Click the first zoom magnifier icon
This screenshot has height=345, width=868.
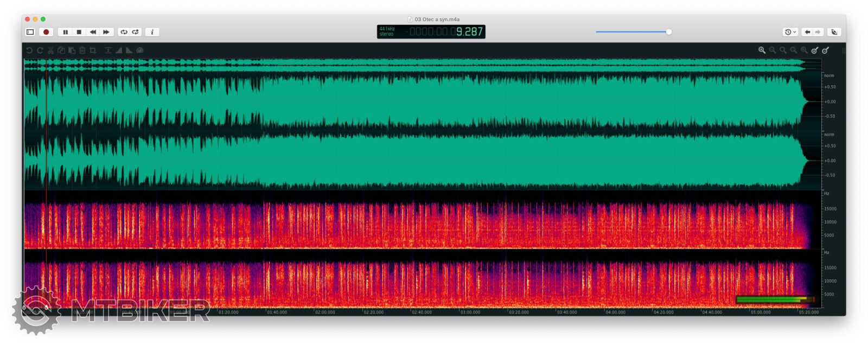coord(762,50)
